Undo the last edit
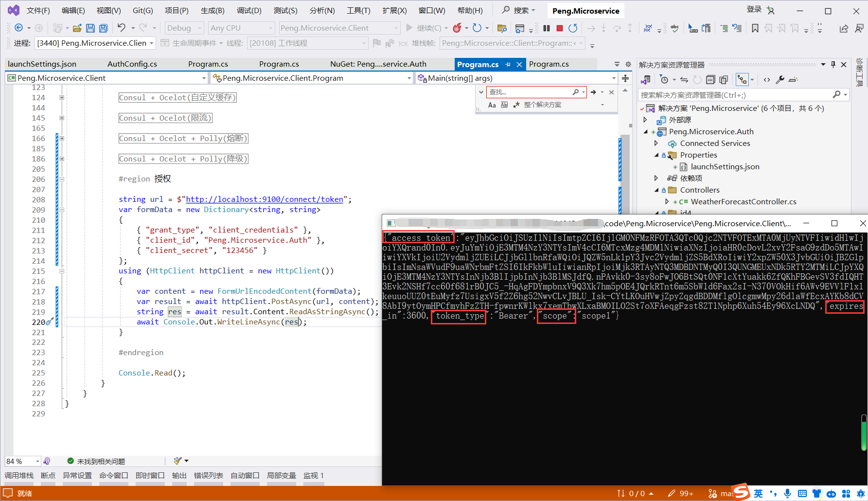 tap(122, 28)
